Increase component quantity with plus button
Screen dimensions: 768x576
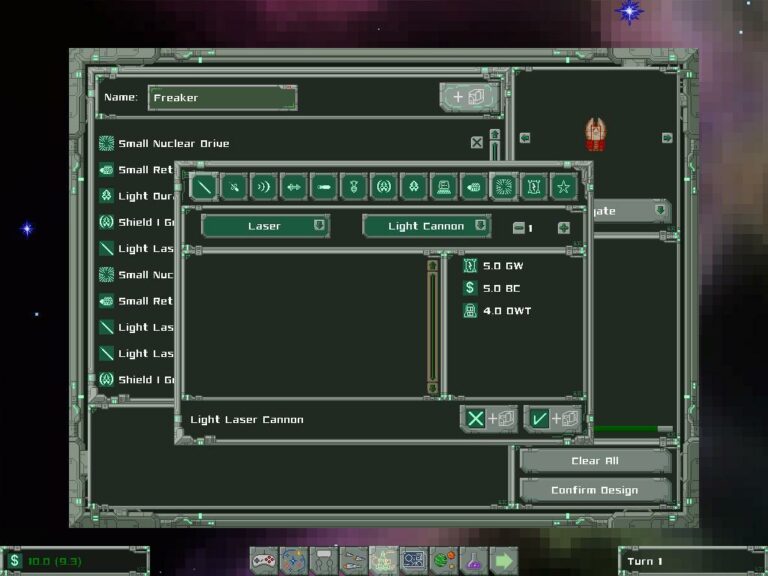[x=564, y=228]
